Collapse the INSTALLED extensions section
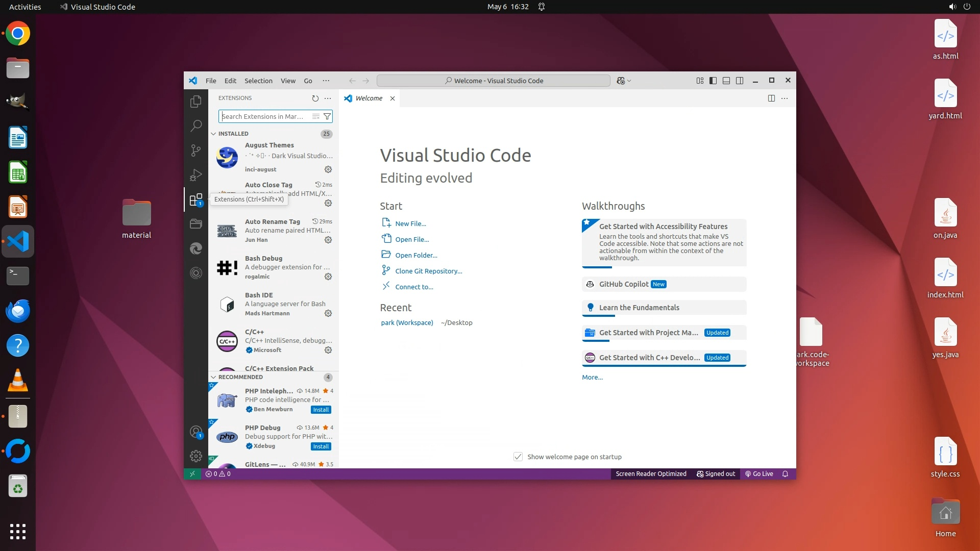Screen dimensions: 980x551 click(x=213, y=134)
